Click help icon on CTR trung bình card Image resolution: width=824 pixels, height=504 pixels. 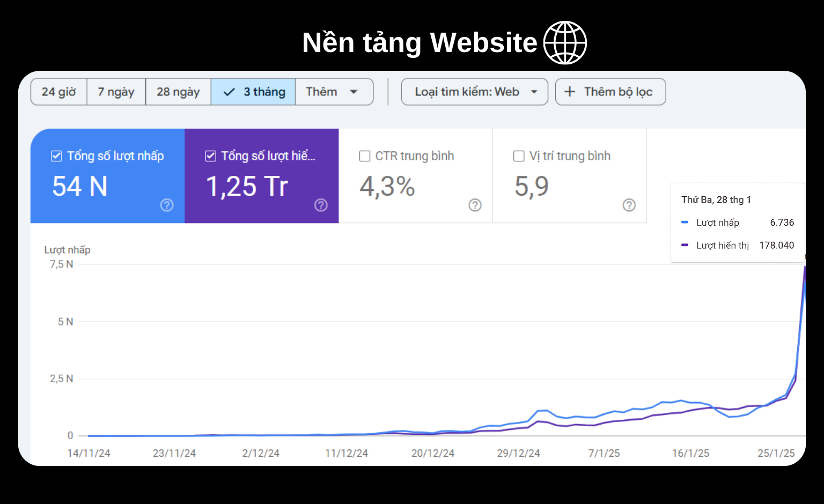click(x=475, y=205)
